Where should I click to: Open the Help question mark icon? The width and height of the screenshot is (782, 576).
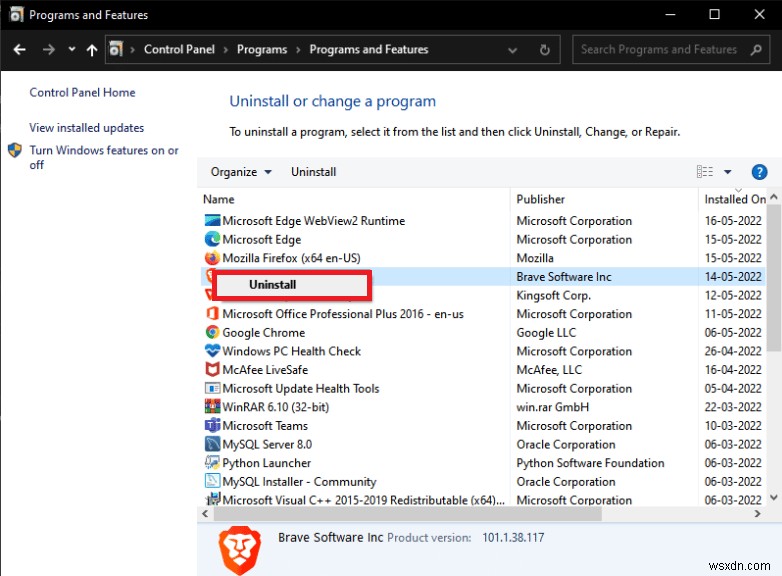[x=759, y=172]
